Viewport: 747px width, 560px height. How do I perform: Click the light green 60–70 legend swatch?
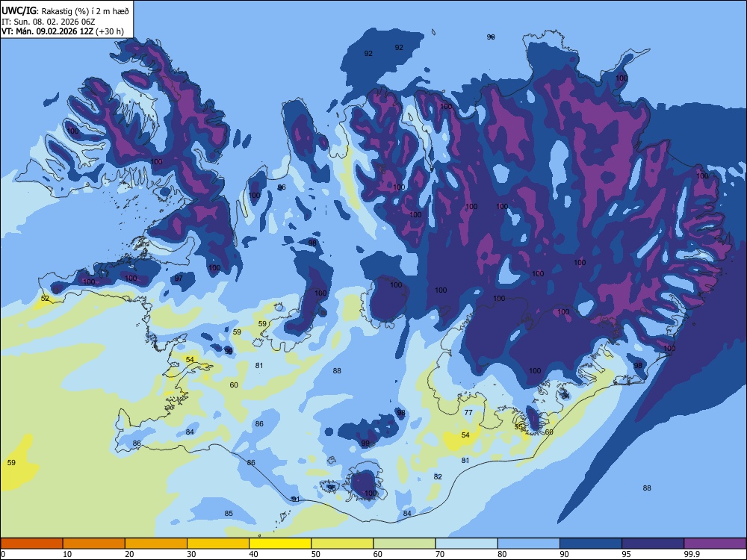(404, 544)
